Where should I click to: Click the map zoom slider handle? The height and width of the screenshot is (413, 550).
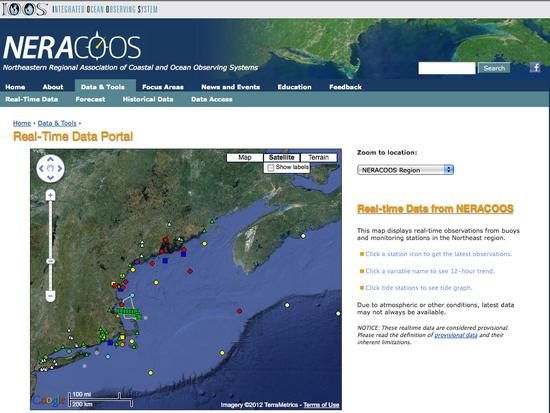pos(51,261)
